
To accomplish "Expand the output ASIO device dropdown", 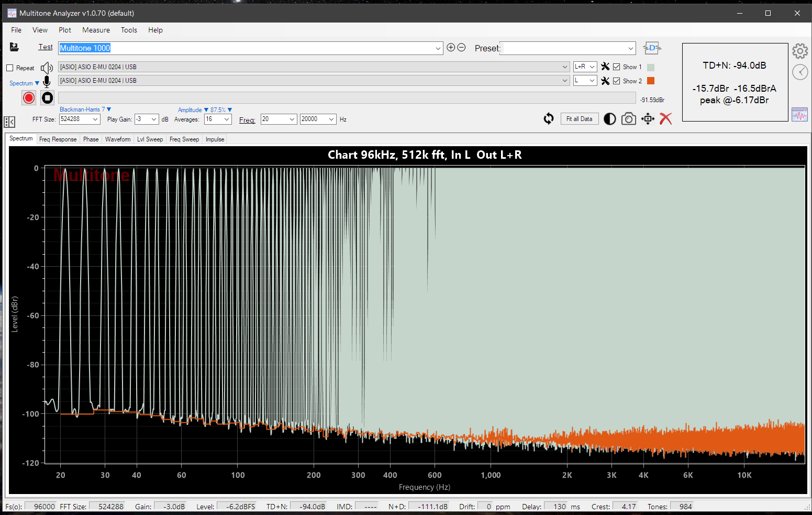I will (564, 67).
